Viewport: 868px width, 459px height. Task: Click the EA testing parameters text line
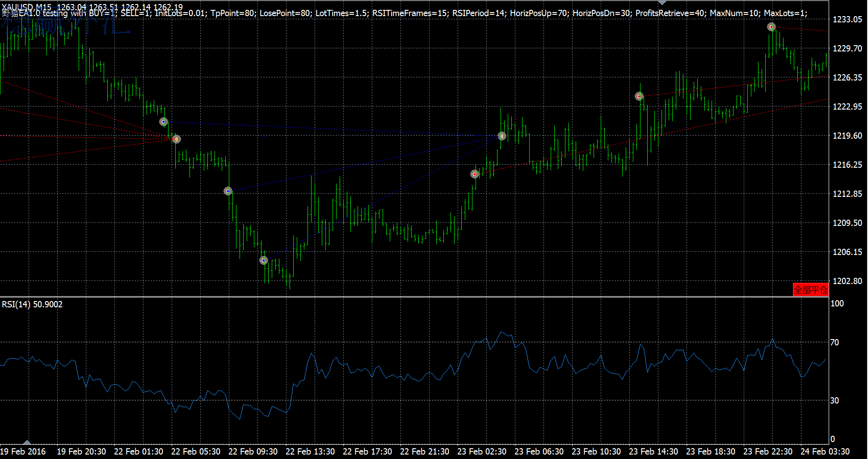pyautogui.click(x=405, y=13)
